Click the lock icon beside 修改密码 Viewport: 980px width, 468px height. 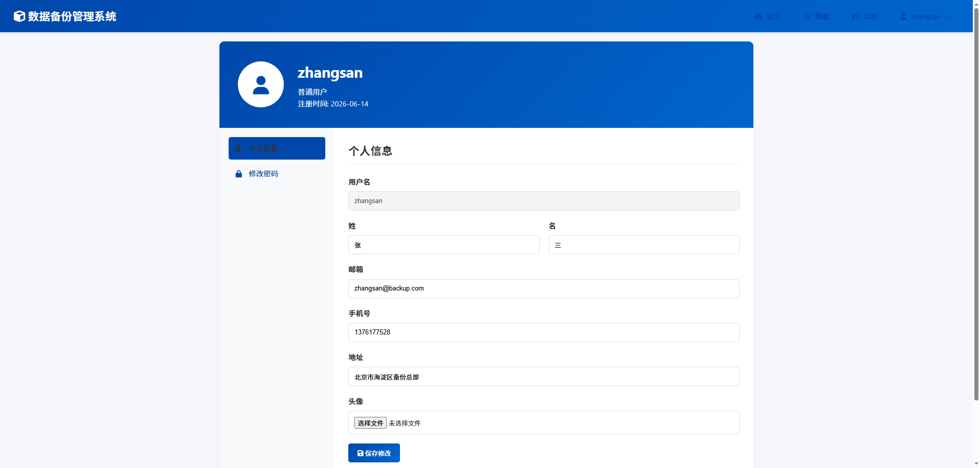[238, 174]
